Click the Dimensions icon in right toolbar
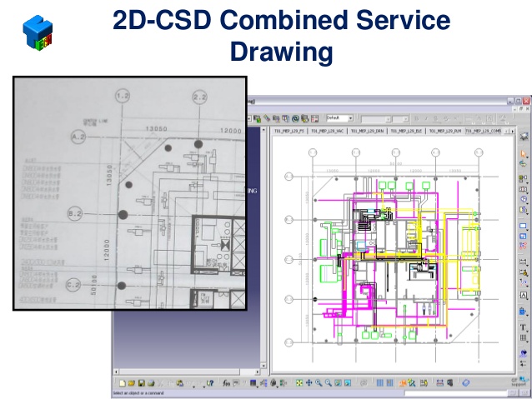 pos(523,262)
